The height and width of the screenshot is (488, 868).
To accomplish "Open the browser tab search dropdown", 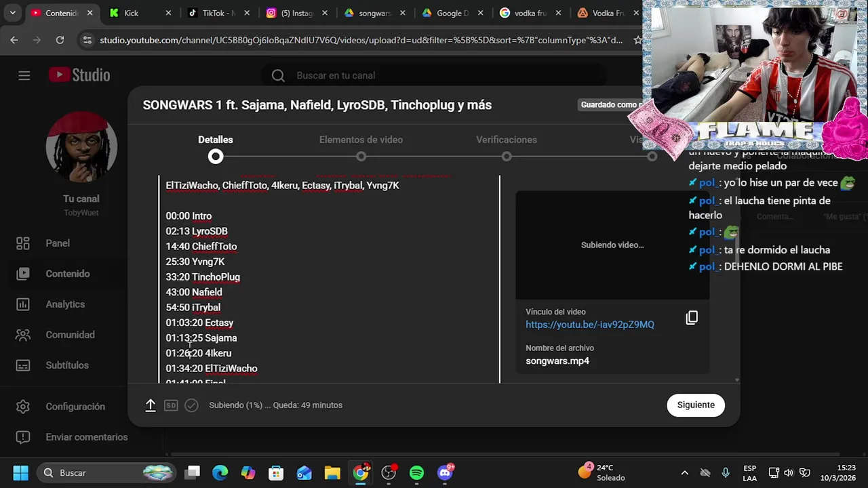I will pyautogui.click(x=12, y=13).
